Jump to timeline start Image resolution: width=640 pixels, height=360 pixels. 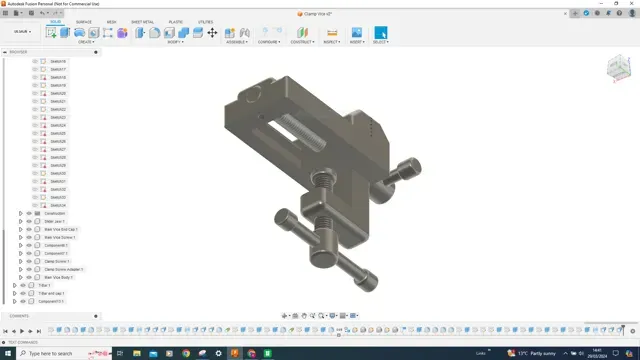coord(5,331)
